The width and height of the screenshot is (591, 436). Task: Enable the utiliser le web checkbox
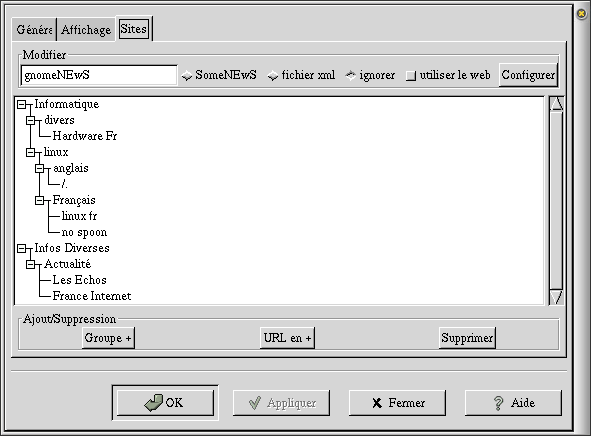click(x=411, y=76)
